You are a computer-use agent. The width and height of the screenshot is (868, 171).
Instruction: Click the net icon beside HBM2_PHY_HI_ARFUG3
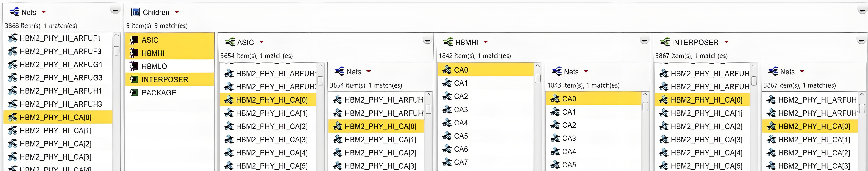point(12,78)
